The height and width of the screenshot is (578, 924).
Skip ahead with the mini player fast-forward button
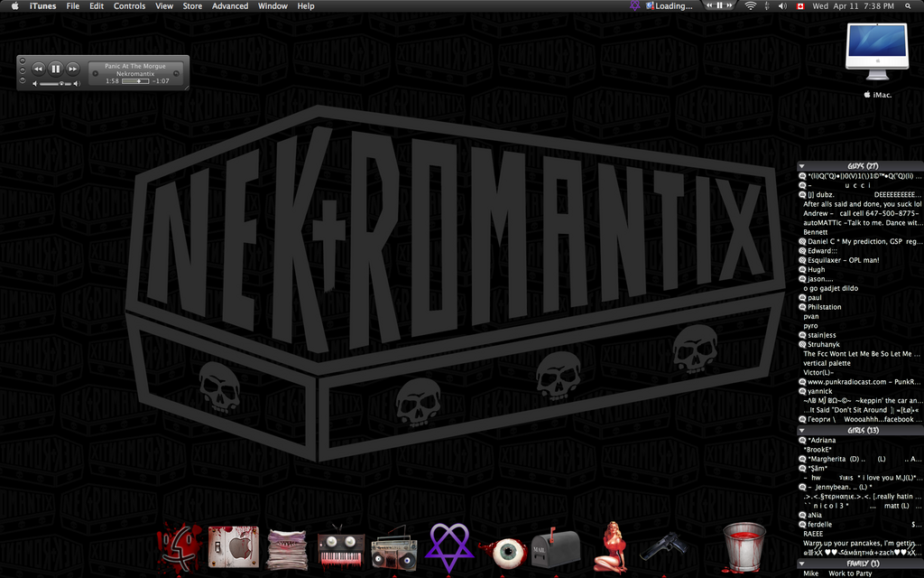click(x=72, y=69)
